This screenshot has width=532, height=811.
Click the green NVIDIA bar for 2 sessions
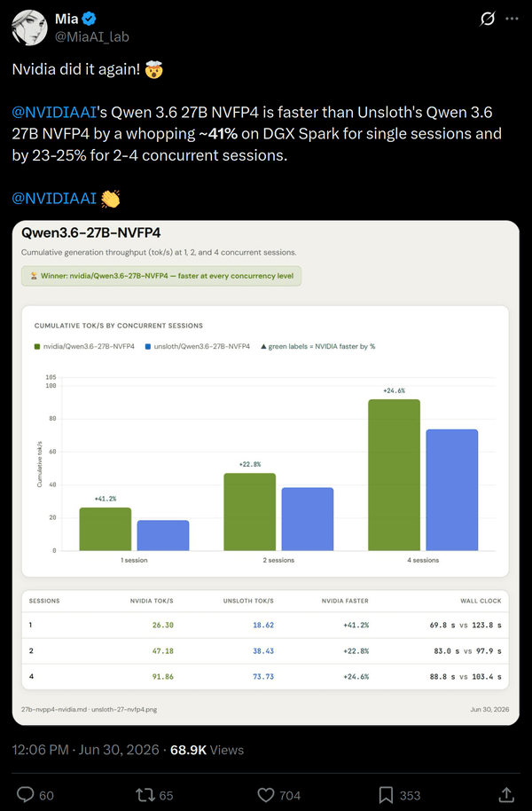click(250, 511)
